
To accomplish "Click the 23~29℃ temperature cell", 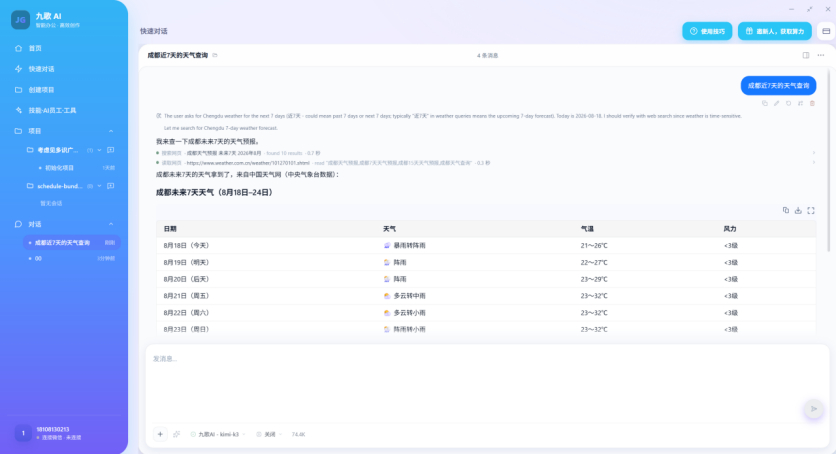I will (x=594, y=279).
